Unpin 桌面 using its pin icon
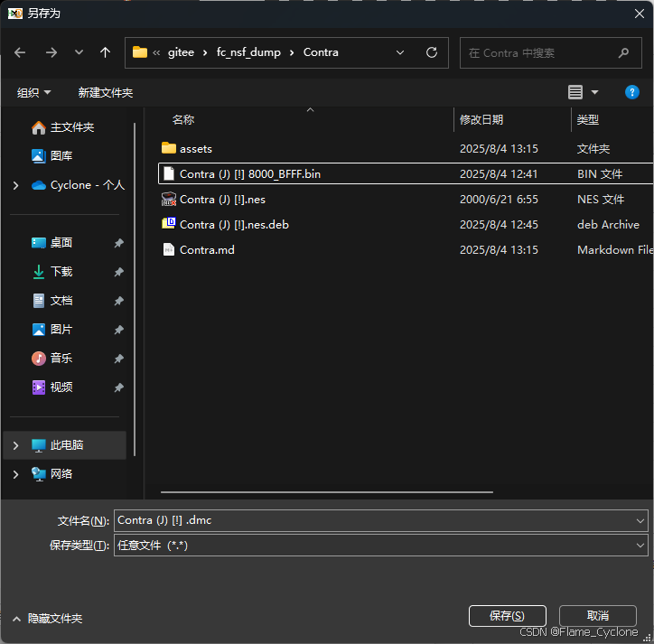 click(x=119, y=243)
